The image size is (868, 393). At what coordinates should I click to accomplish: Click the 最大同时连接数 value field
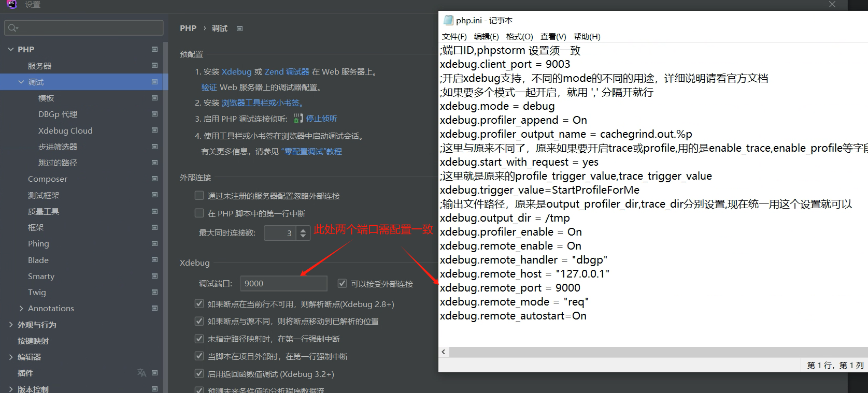tap(281, 233)
